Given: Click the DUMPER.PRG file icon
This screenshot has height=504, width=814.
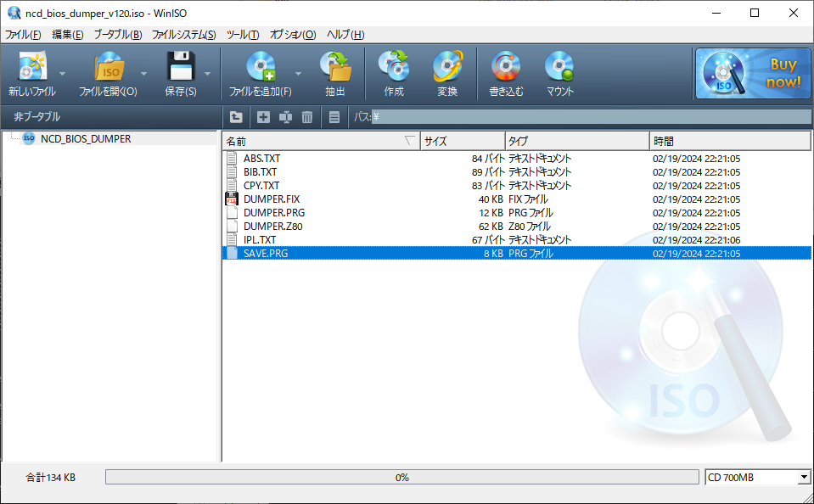Looking at the screenshot, I should tap(232, 213).
